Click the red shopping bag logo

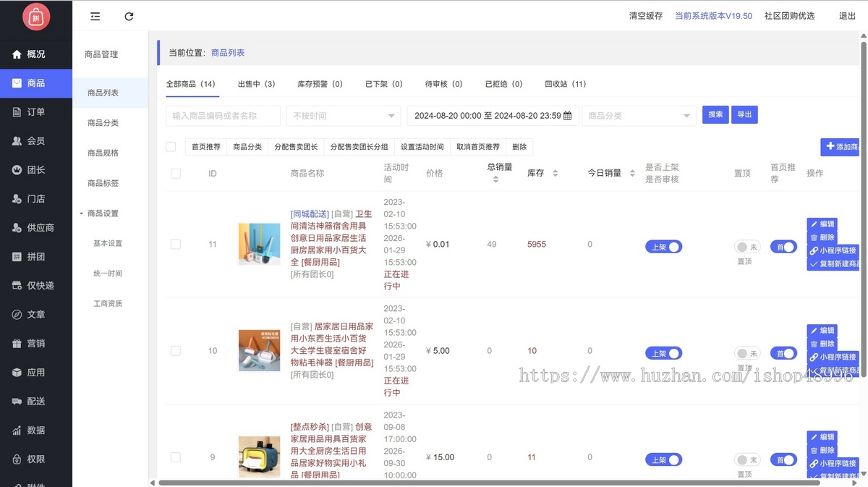[x=35, y=17]
